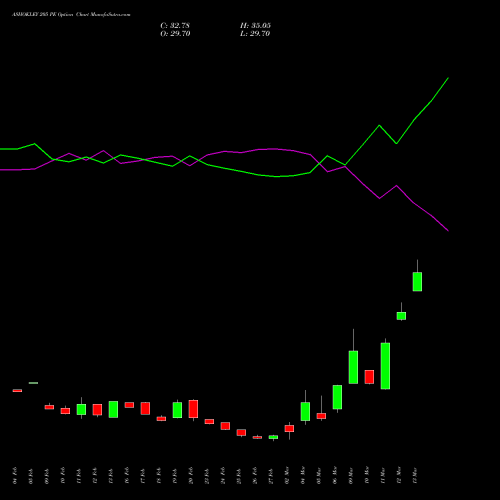
Task: Click the '04 Feb' date label
Action: tap(15, 475)
